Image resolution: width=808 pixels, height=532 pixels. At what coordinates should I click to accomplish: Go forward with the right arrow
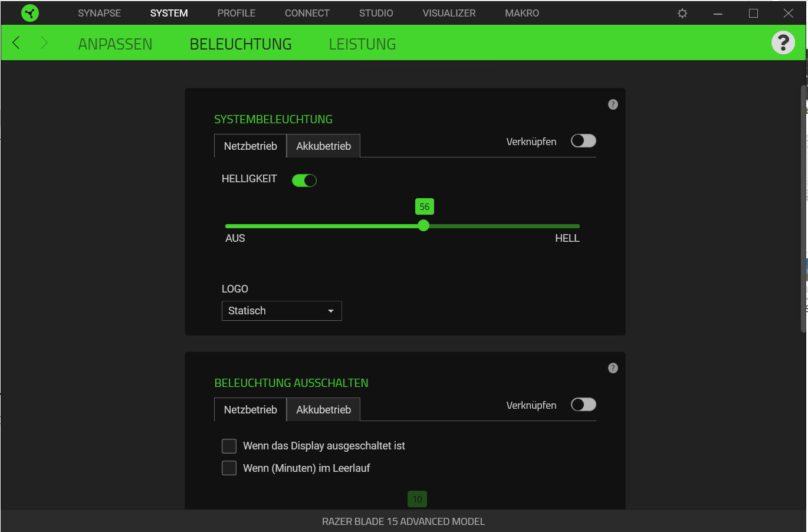point(44,42)
